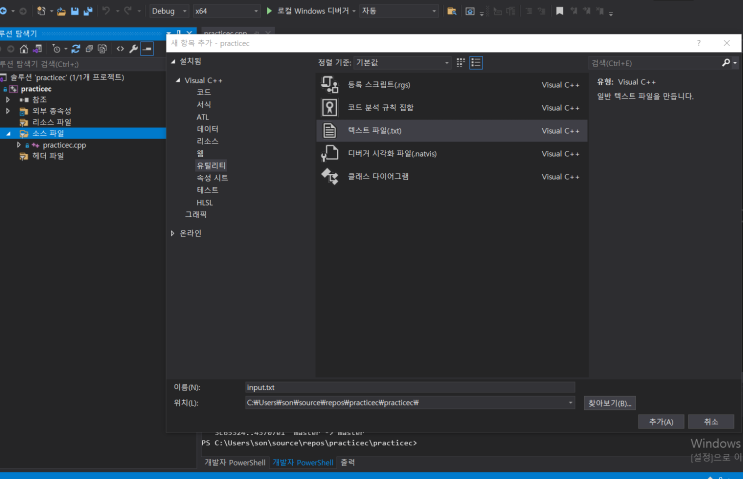The width and height of the screenshot is (743, 479).
Task: Select the ATL category
Action: tap(203, 117)
